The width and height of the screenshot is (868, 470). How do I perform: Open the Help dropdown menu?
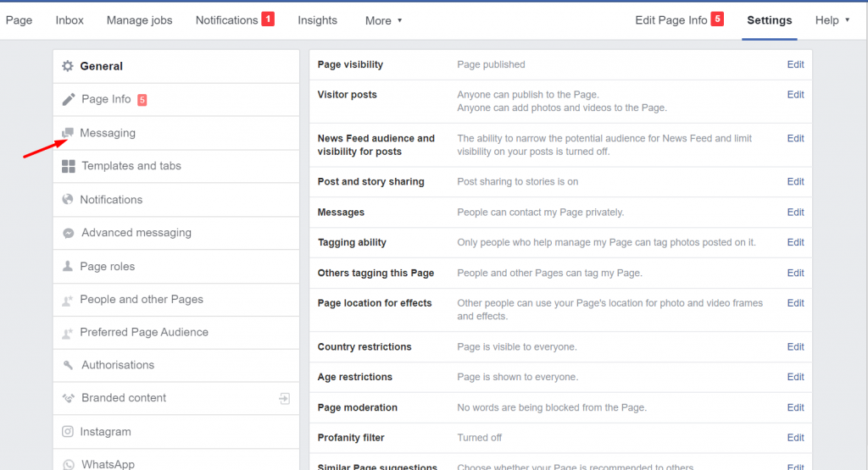[x=832, y=20]
